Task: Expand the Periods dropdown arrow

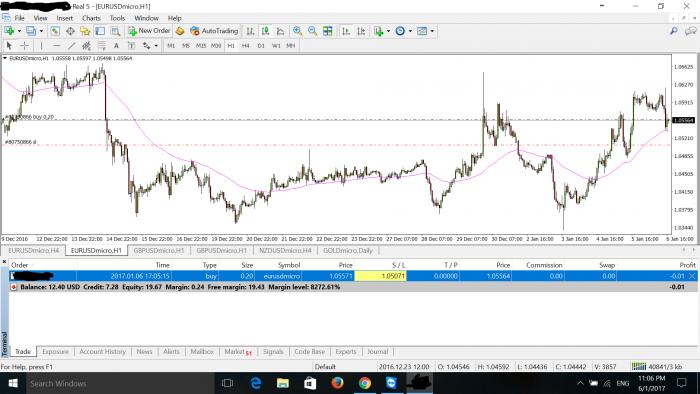Action: pos(410,31)
